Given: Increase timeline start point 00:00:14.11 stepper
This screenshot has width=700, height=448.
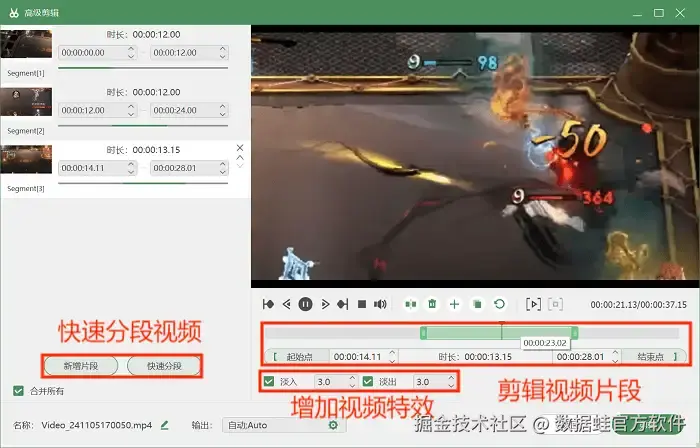Looking at the screenshot, I should [x=392, y=353].
